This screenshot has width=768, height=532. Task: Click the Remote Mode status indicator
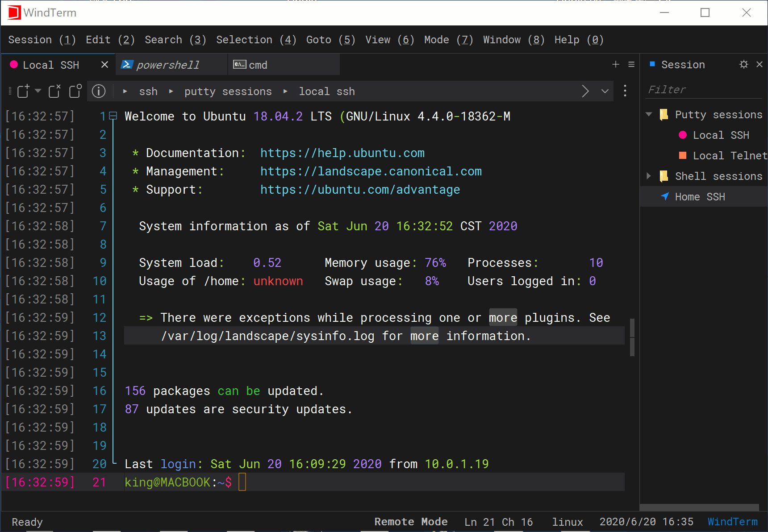pos(411,522)
